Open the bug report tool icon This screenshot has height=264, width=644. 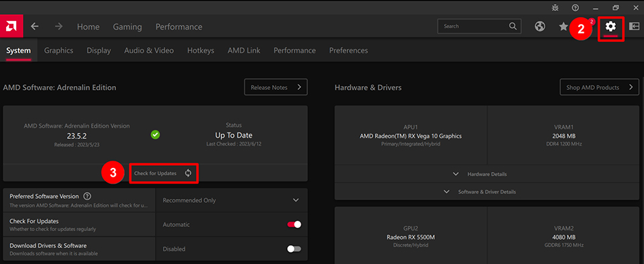click(x=555, y=7)
